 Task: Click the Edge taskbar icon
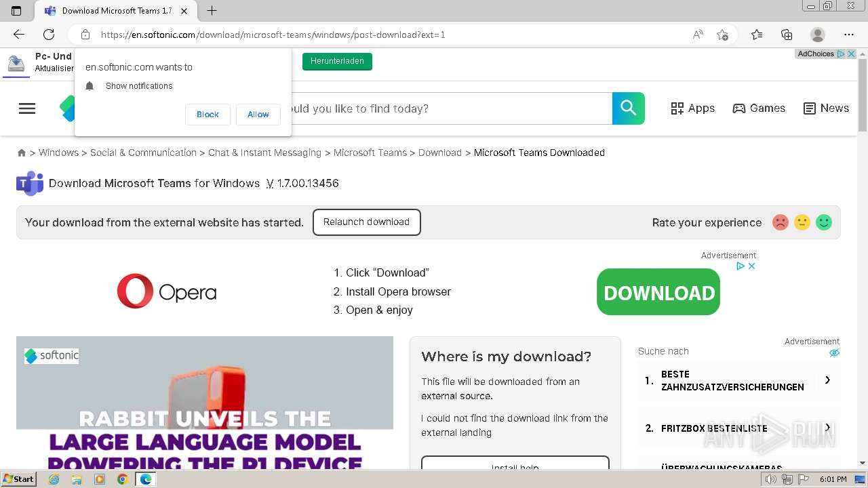(145, 479)
